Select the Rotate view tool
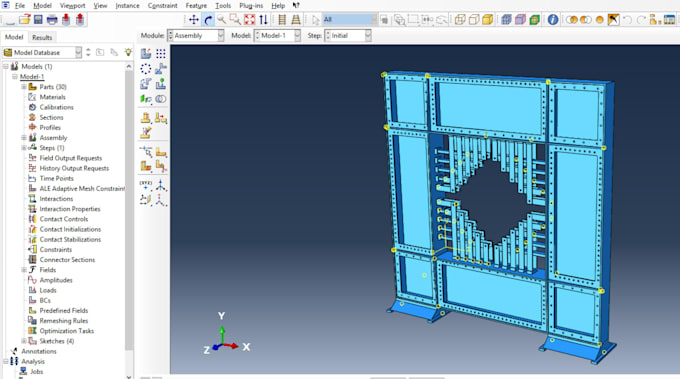Screen dimensions: 680x379 [x=208, y=20]
